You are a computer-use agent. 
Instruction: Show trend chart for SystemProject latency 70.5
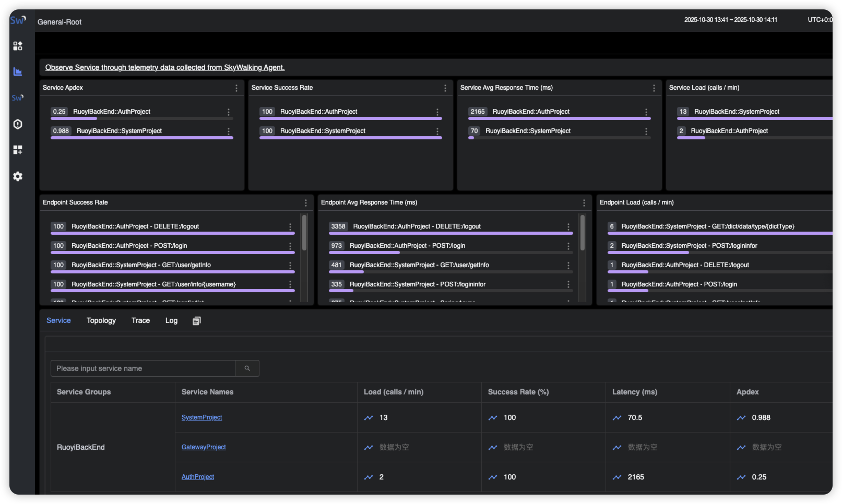[617, 418]
